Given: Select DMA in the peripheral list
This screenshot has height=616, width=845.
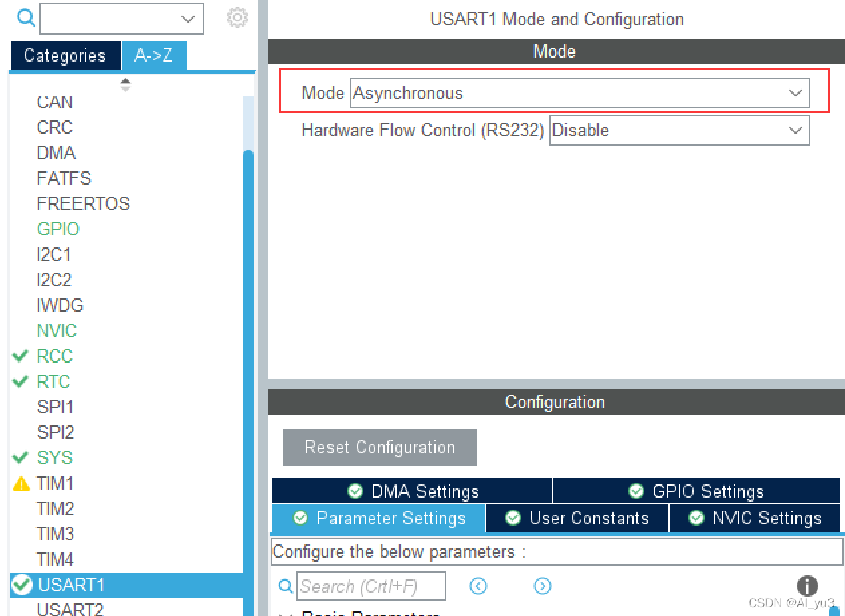Looking at the screenshot, I should [56, 152].
